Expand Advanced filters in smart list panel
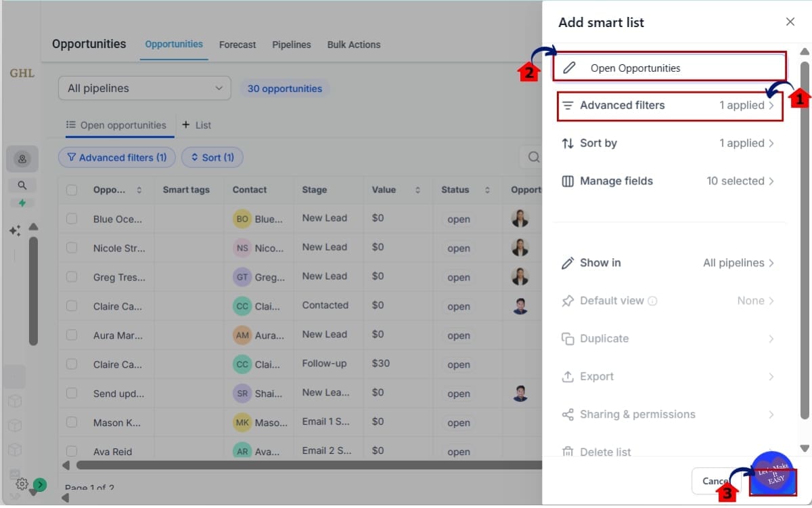The height and width of the screenshot is (508, 812). click(x=670, y=106)
